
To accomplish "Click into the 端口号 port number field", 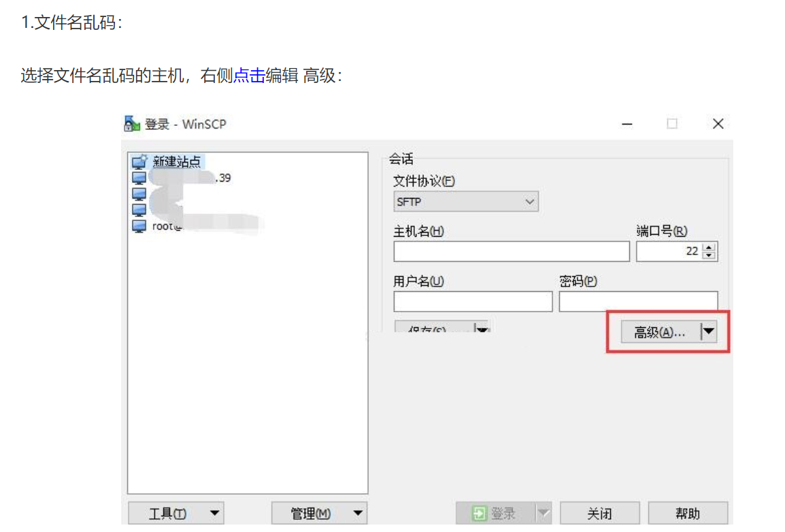I will click(x=669, y=251).
